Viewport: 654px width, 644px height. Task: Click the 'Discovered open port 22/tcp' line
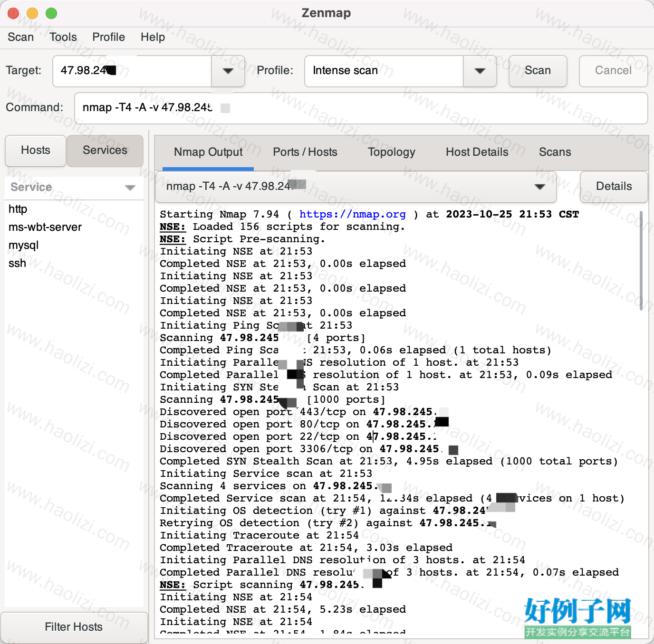click(x=298, y=436)
